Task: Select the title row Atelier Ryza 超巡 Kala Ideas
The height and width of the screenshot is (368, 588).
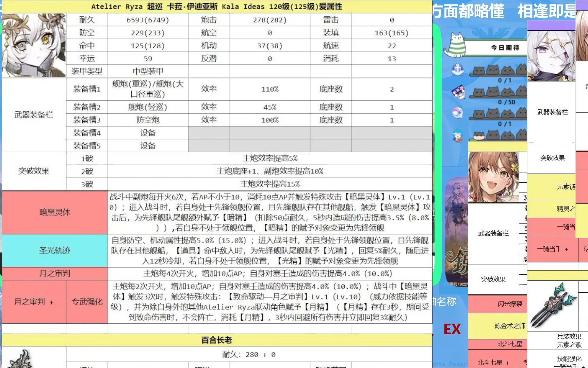Action: [x=217, y=7]
